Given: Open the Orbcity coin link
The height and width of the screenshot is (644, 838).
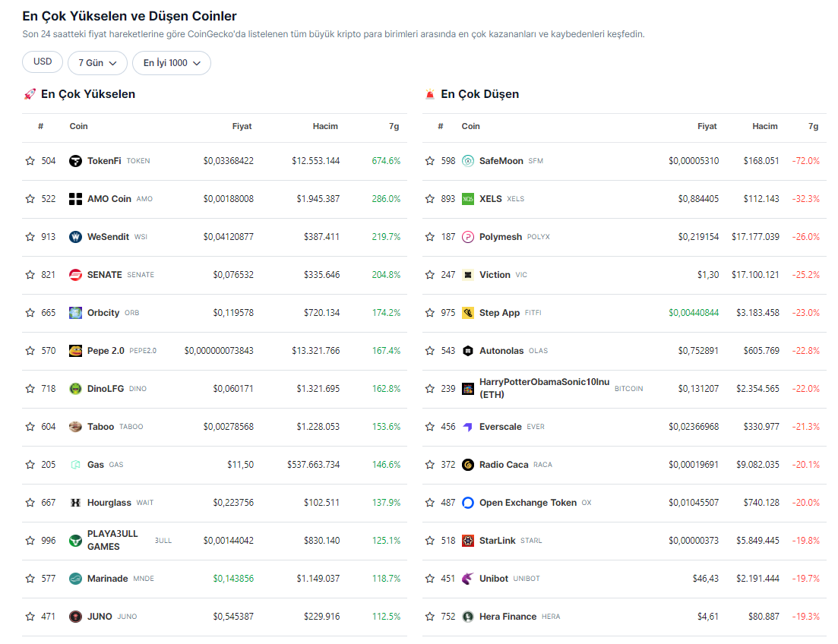Looking at the screenshot, I should click(103, 313).
